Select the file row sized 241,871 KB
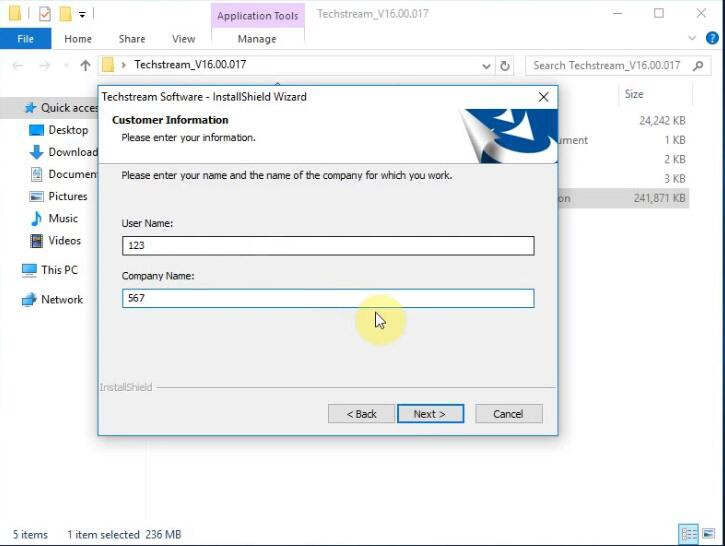 [623, 198]
